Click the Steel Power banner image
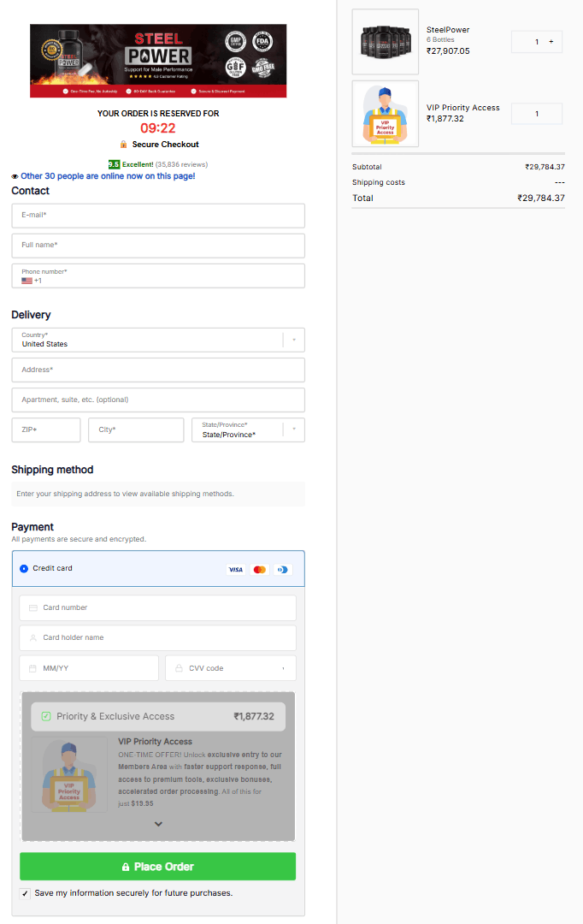The height and width of the screenshot is (924, 583). pyautogui.click(x=158, y=61)
